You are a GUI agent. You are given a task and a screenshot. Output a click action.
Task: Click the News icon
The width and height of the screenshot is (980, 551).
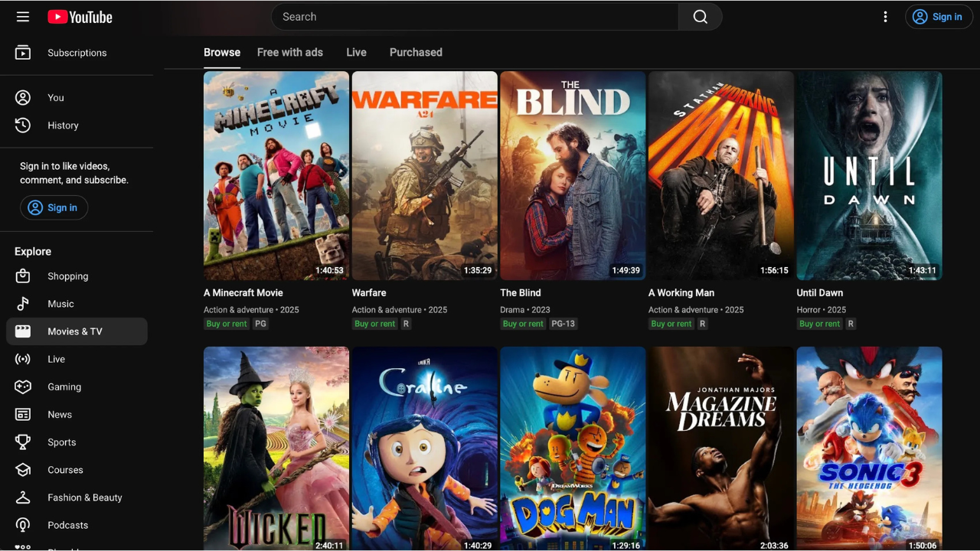[23, 414]
